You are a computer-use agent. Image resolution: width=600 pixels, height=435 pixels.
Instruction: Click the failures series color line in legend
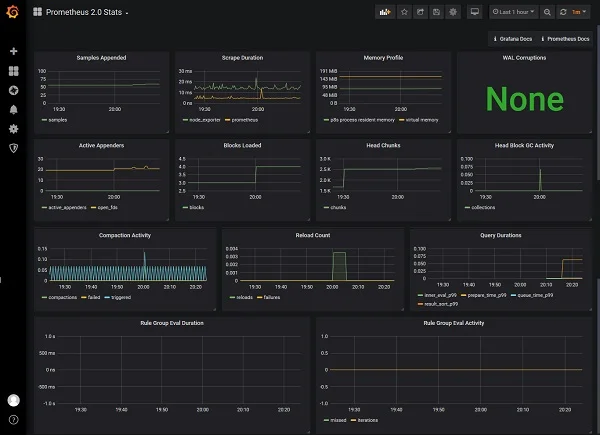[x=259, y=297]
